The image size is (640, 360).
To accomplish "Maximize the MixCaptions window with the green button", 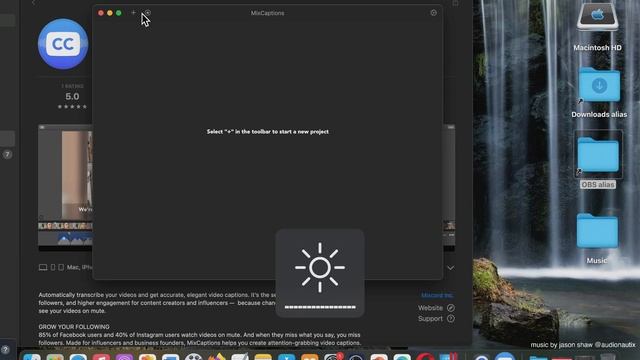I will click(119, 13).
